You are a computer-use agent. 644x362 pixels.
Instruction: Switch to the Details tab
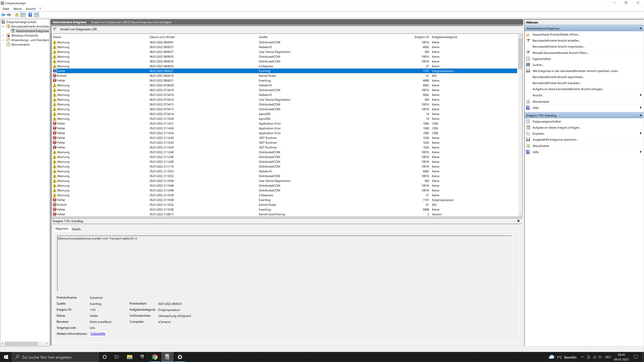[76, 229]
